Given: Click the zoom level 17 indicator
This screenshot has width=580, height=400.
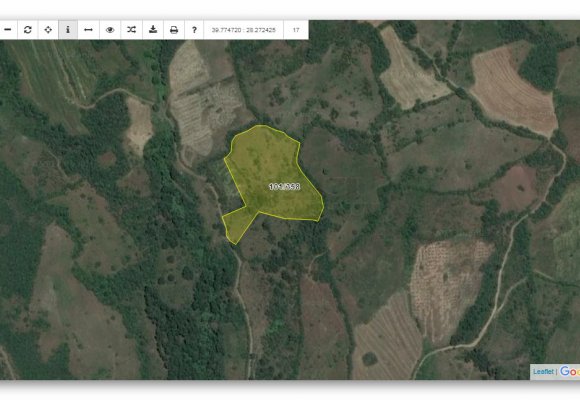Looking at the screenshot, I should pos(296,30).
